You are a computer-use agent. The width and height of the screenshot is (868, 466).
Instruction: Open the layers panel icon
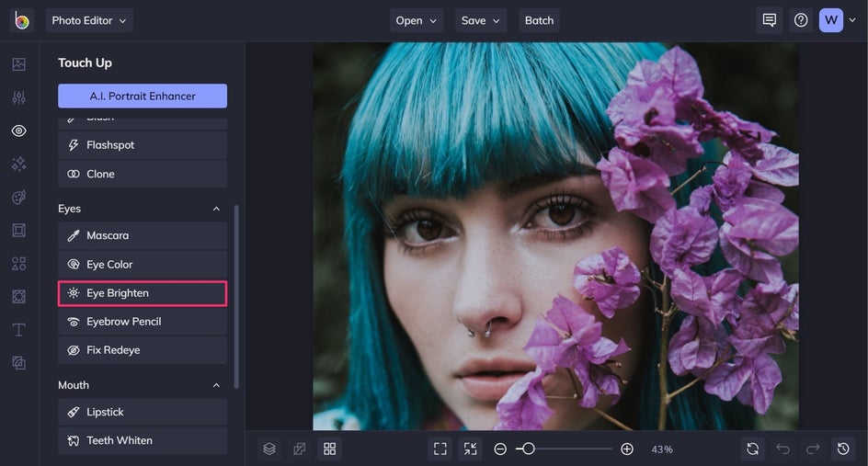point(269,449)
